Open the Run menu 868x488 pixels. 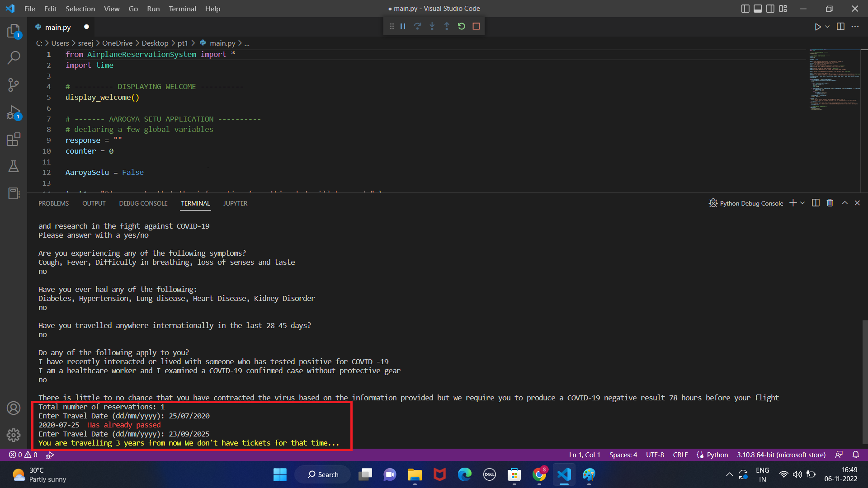coord(153,9)
